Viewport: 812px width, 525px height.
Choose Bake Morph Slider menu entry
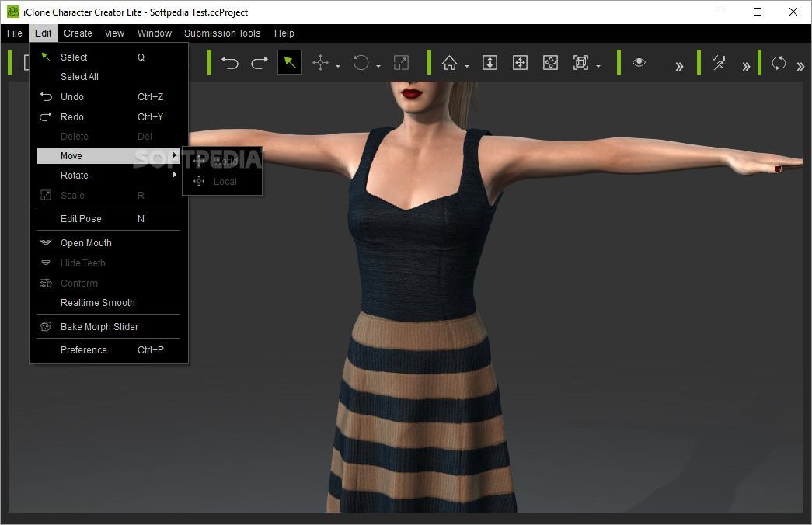pyautogui.click(x=109, y=327)
